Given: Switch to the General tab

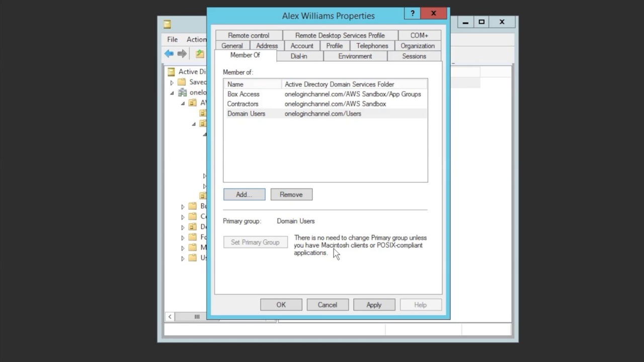Looking at the screenshot, I should 232,46.
